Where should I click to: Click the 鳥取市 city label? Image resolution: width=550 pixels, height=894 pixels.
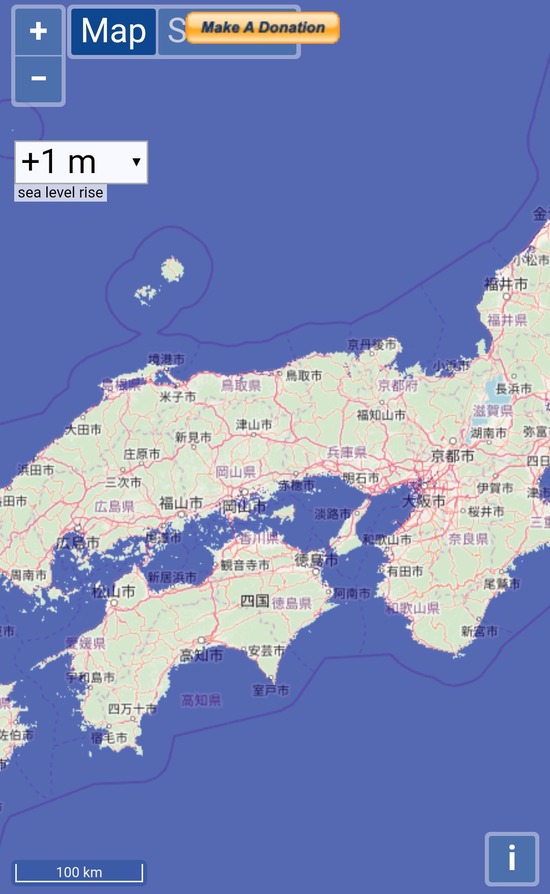pyautogui.click(x=304, y=375)
